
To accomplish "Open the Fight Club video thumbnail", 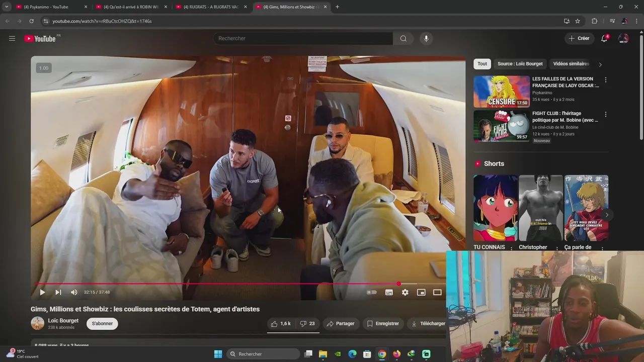I will (502, 126).
